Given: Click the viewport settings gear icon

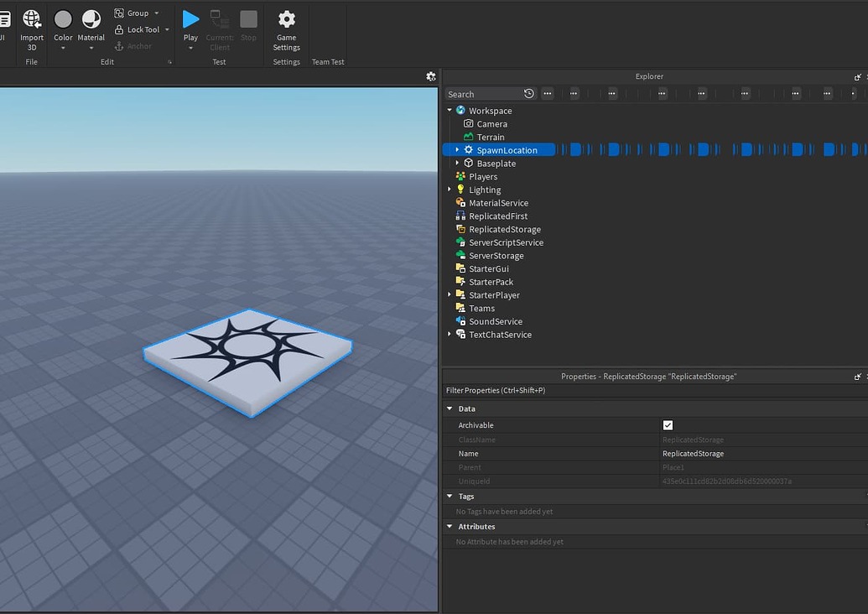Looking at the screenshot, I should (431, 75).
